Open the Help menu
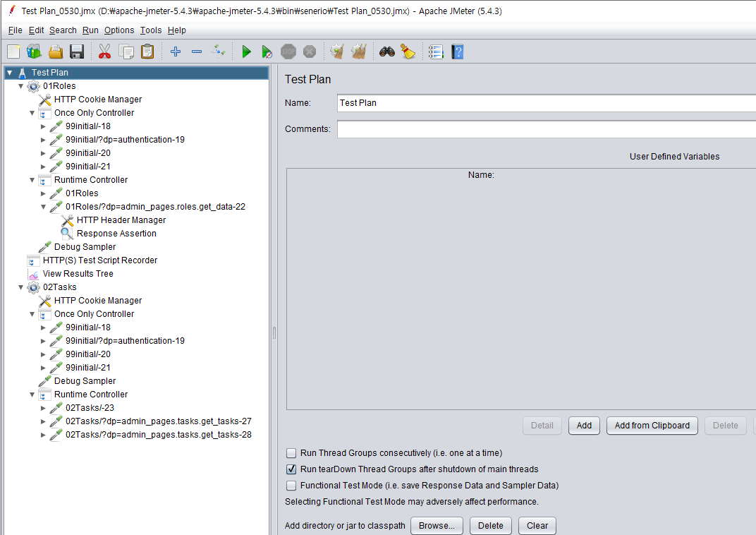The image size is (756, 535). coord(176,30)
